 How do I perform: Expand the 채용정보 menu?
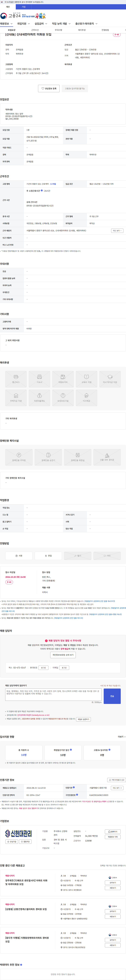(6, 24)
